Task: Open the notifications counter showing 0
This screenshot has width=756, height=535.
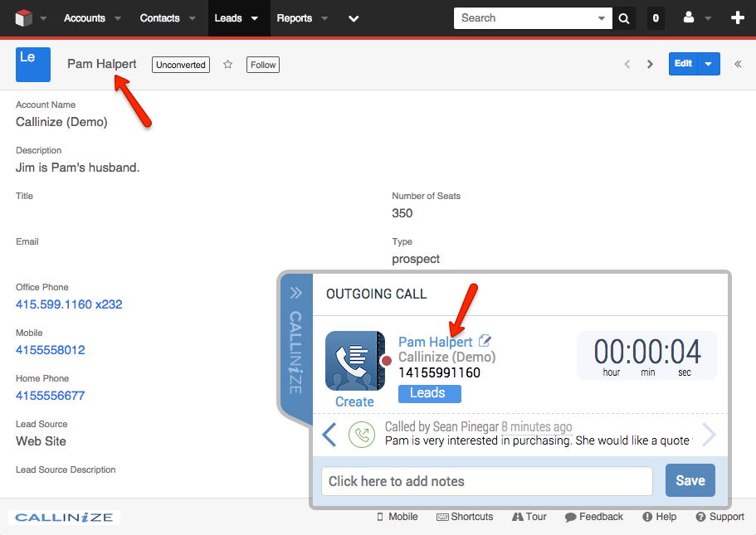Action: coord(656,18)
